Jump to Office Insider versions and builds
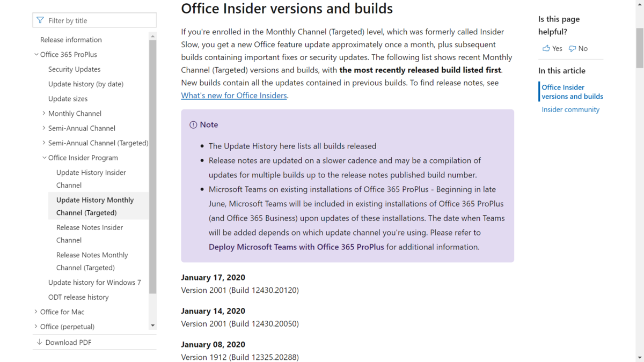The width and height of the screenshot is (644, 362). point(572,92)
